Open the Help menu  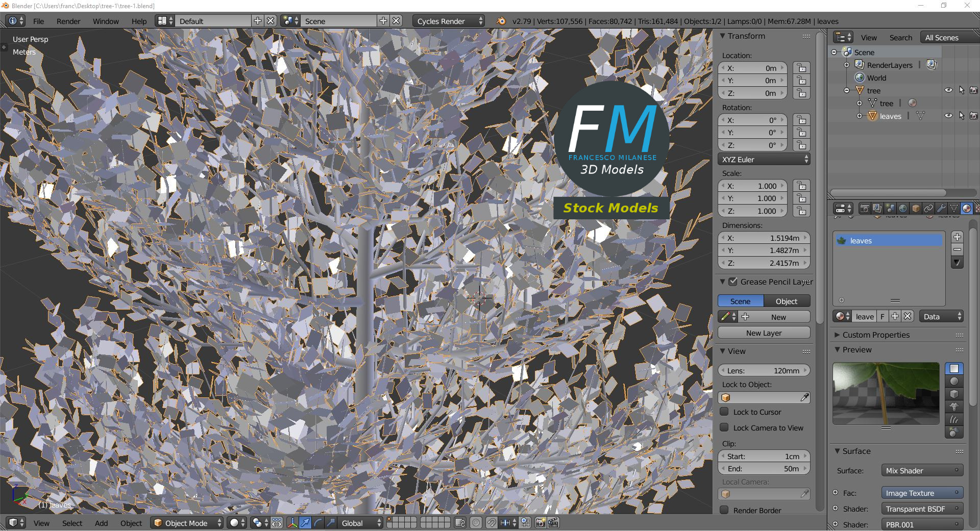coord(139,21)
